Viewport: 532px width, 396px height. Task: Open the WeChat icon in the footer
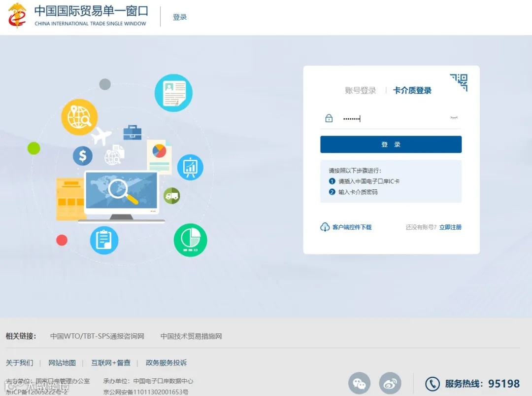359,383
